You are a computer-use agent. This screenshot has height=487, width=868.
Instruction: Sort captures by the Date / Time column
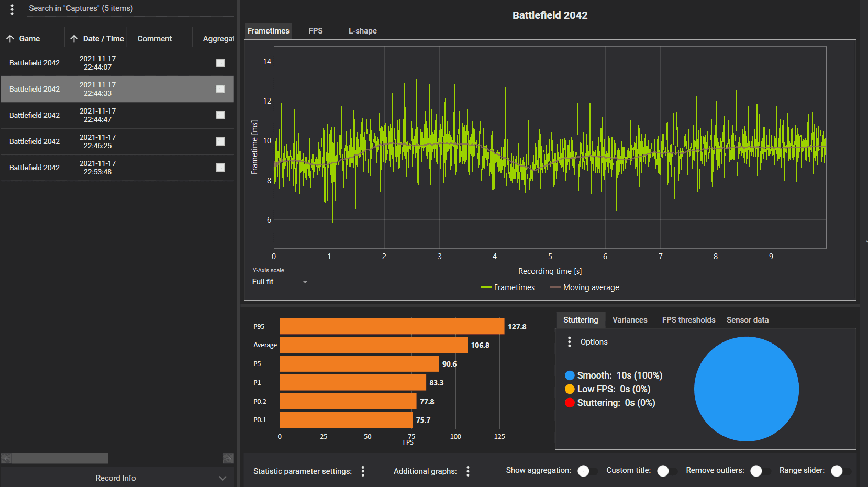tap(103, 39)
